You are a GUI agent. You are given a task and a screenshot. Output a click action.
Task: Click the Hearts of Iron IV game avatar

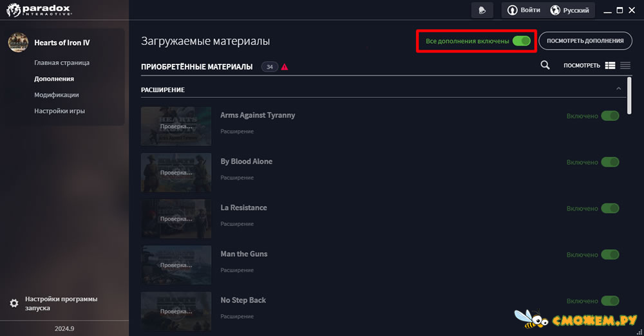click(18, 42)
